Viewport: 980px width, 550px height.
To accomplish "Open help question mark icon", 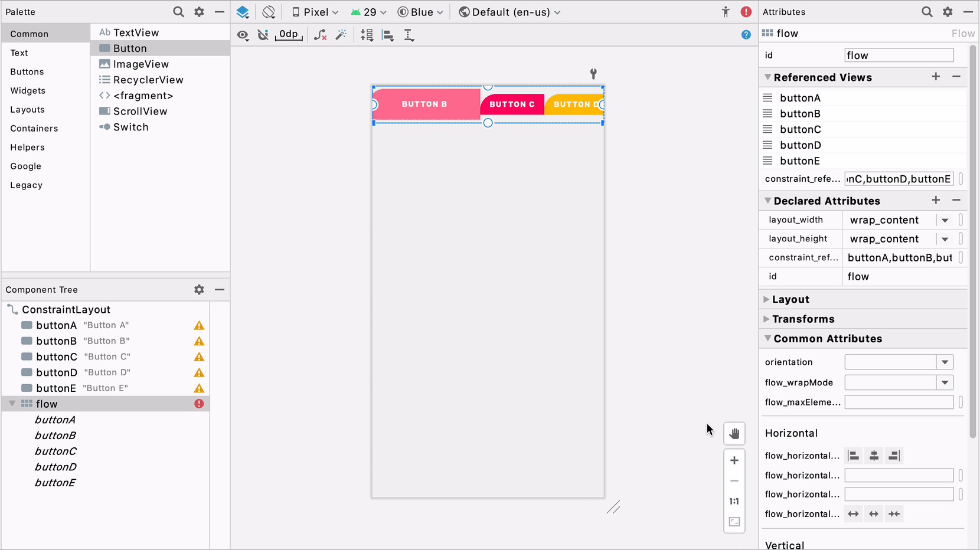I will pyautogui.click(x=746, y=35).
